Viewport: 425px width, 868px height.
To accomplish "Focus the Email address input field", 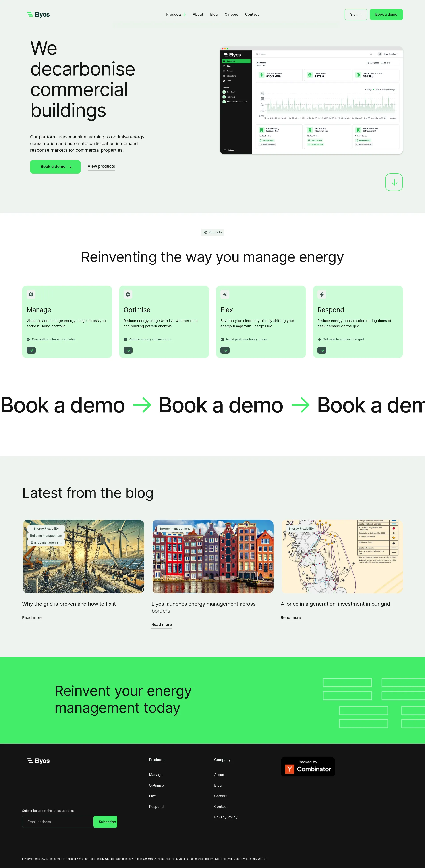I will pyautogui.click(x=58, y=822).
